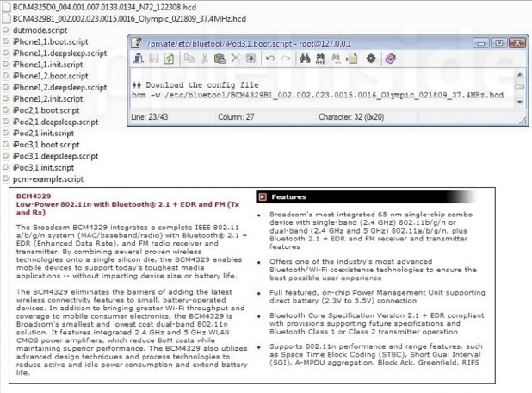Minimize the editor window
Image resolution: width=532 pixels, height=393 pixels.
(481, 43)
